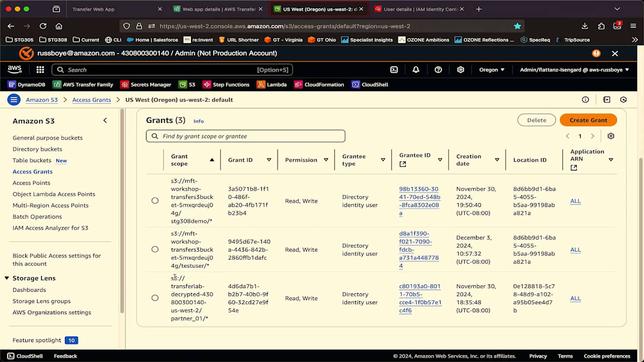Open table preferences gear icon
Screen dimensions: 644x362
pos(611,136)
